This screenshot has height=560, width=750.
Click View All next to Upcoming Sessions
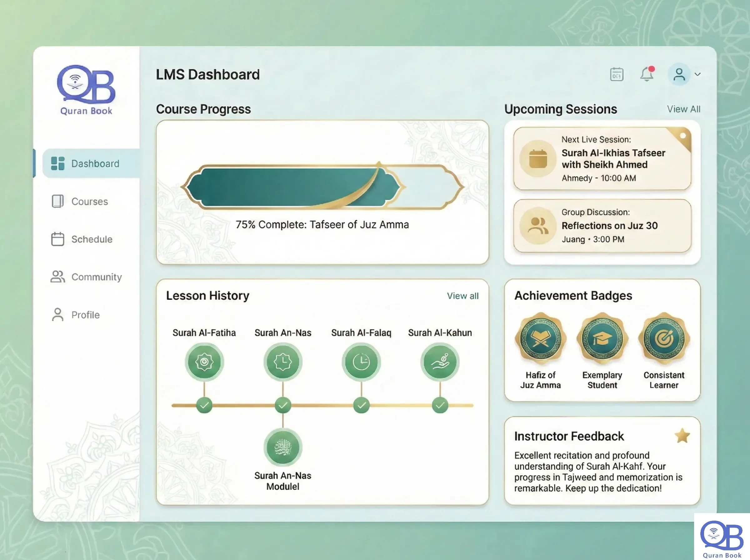tap(684, 109)
